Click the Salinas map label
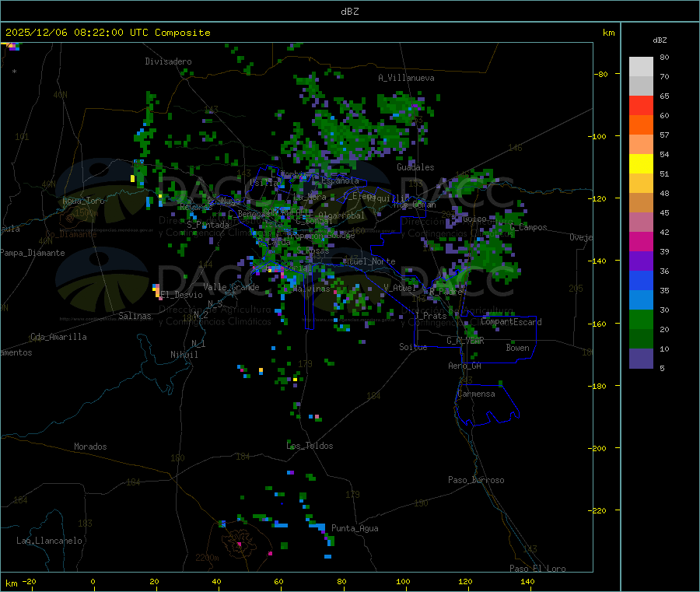Image resolution: width=700 pixels, height=592 pixels. (x=135, y=316)
